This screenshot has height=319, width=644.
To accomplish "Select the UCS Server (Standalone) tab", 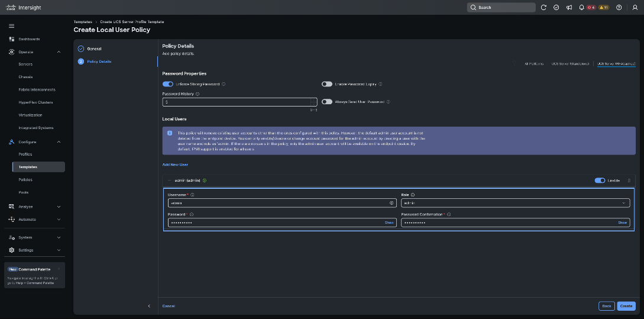I will click(x=571, y=64).
